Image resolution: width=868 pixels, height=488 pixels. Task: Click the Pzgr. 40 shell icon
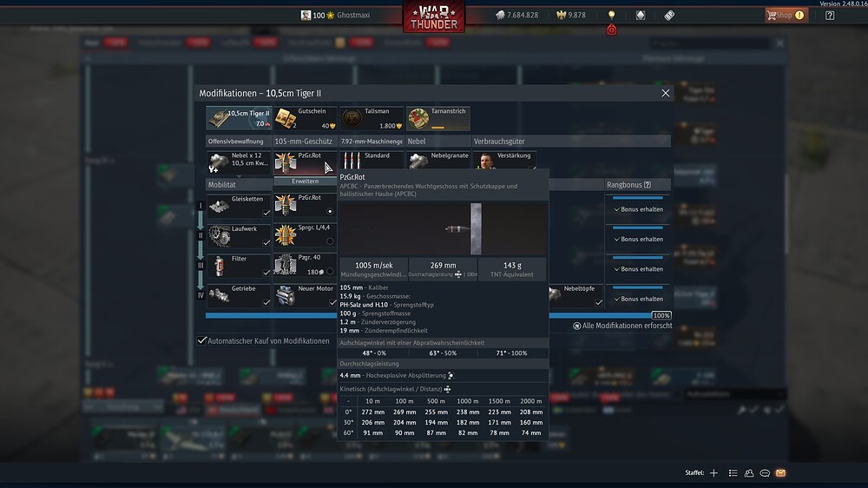click(286, 266)
